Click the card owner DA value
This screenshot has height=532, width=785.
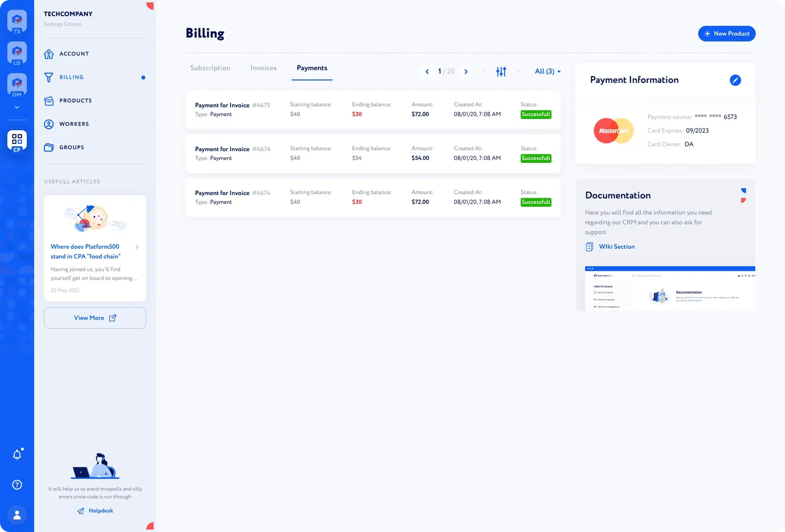click(689, 144)
